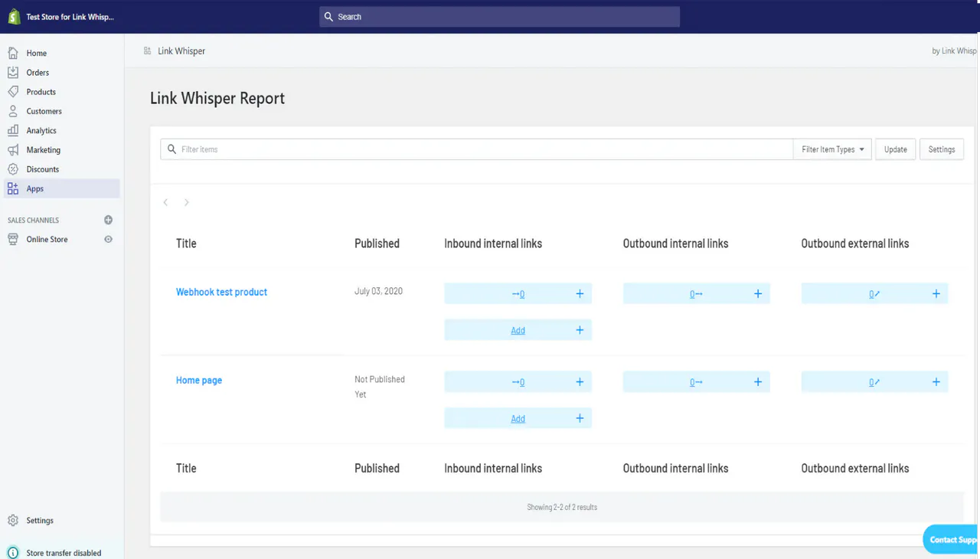This screenshot has width=980, height=559.
Task: Open the Home page title link
Action: tap(199, 380)
